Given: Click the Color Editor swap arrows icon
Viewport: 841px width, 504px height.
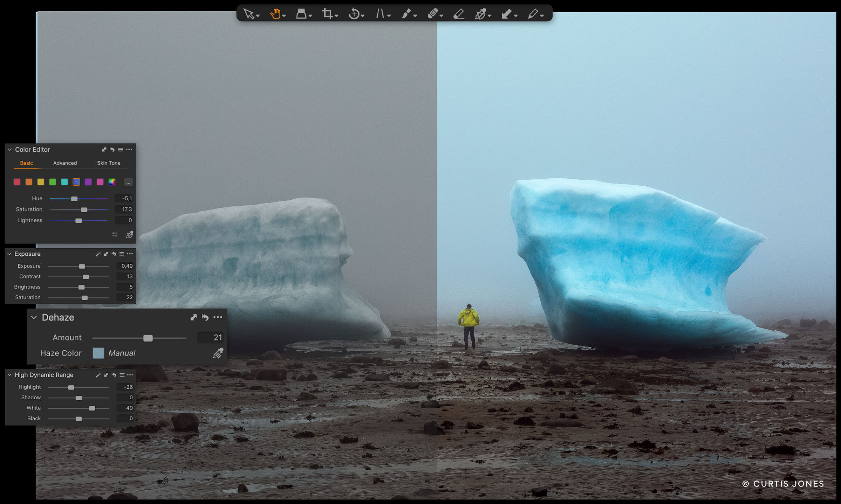Looking at the screenshot, I should (x=115, y=234).
